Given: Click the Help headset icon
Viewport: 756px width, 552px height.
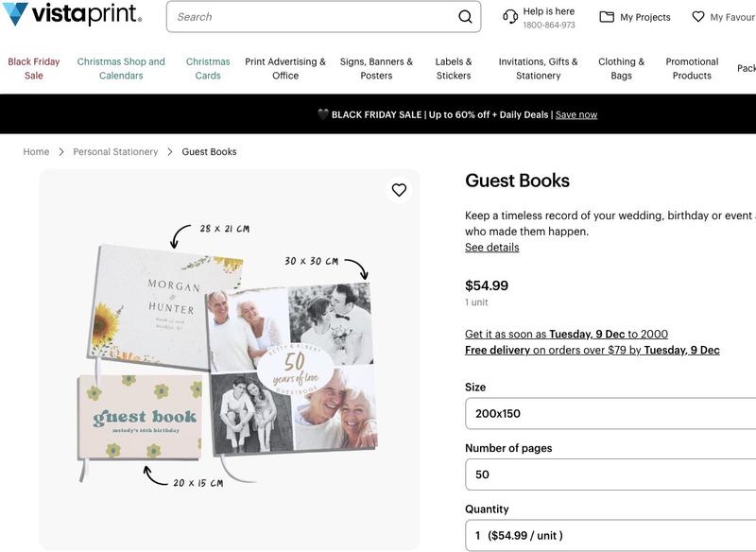Looking at the screenshot, I should click(x=510, y=17).
